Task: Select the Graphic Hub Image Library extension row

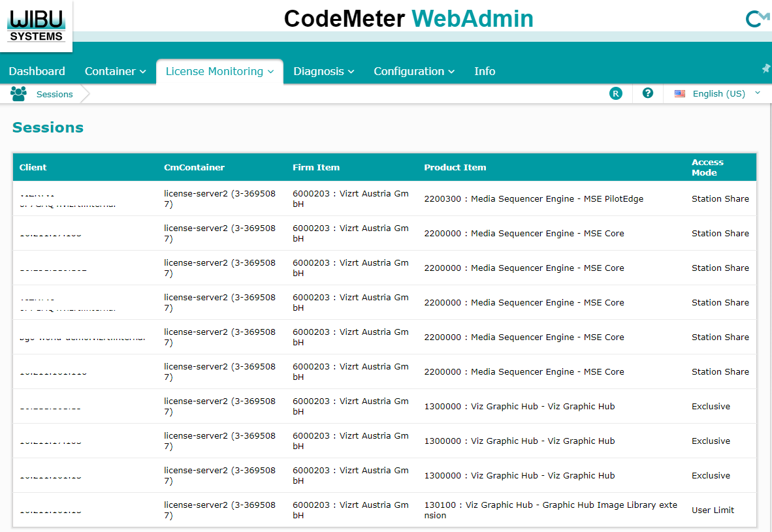Action: click(x=550, y=510)
